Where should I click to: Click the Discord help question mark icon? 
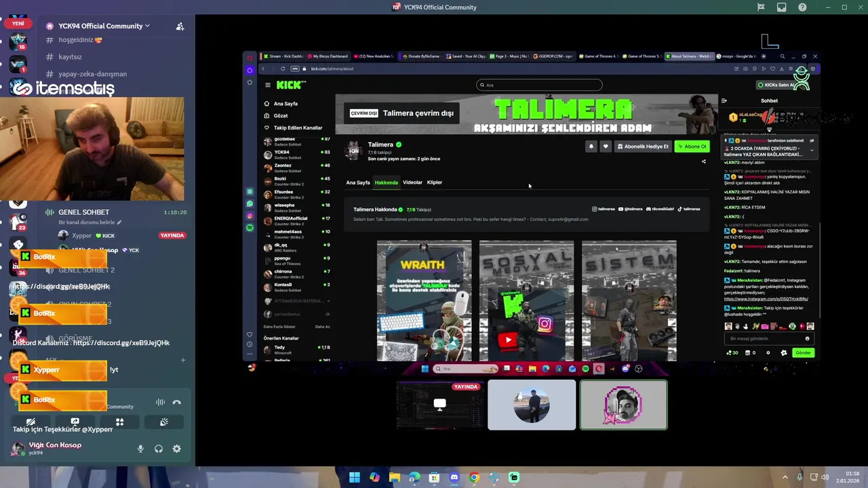(802, 7)
